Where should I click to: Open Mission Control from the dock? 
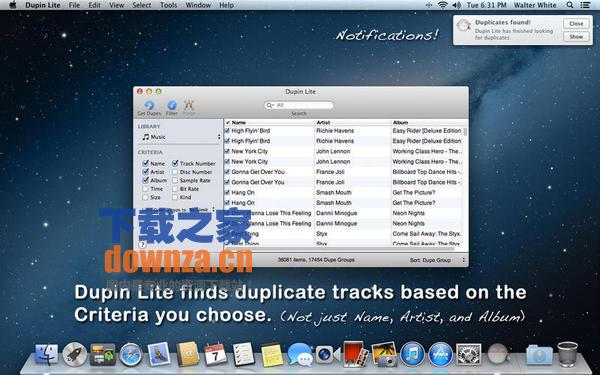pyautogui.click(x=103, y=354)
